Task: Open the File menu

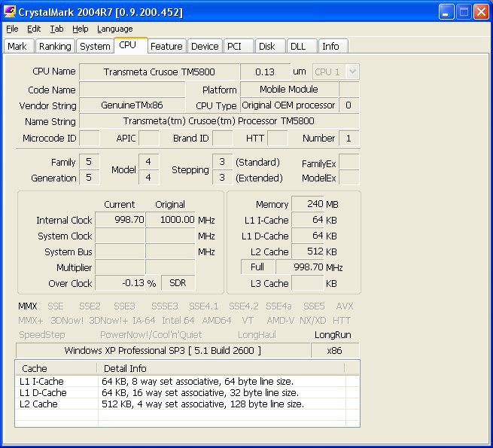Action: [x=12, y=29]
